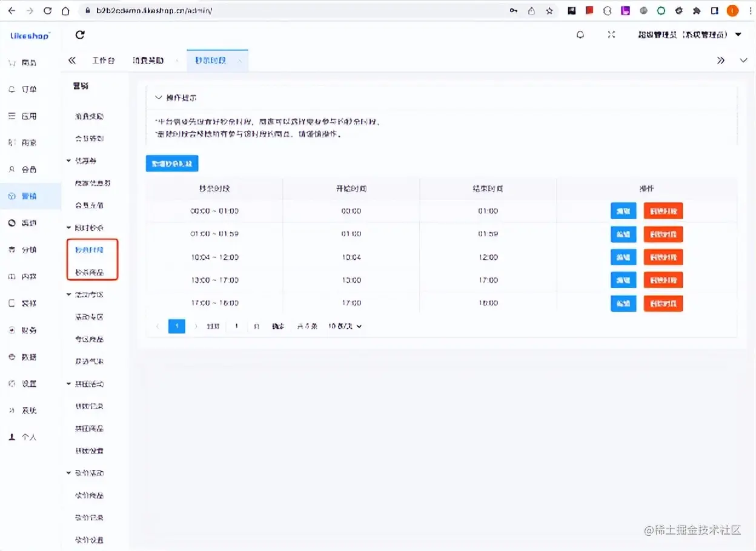Open the orange browser profile avatar
Viewport: 756px width, 551px height.
coord(732,10)
